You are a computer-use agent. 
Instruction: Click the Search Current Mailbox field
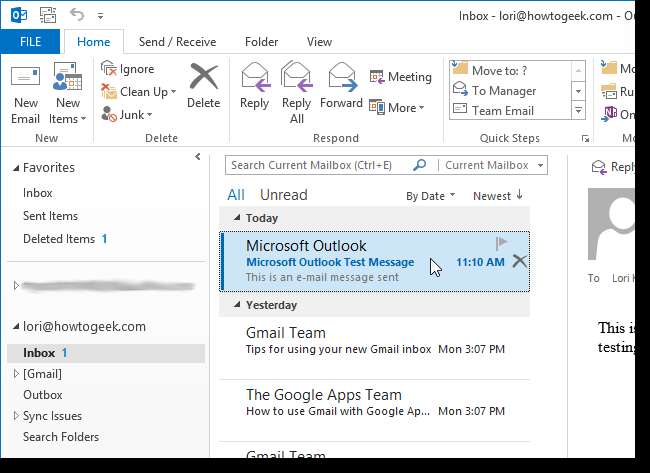pyautogui.click(x=318, y=165)
